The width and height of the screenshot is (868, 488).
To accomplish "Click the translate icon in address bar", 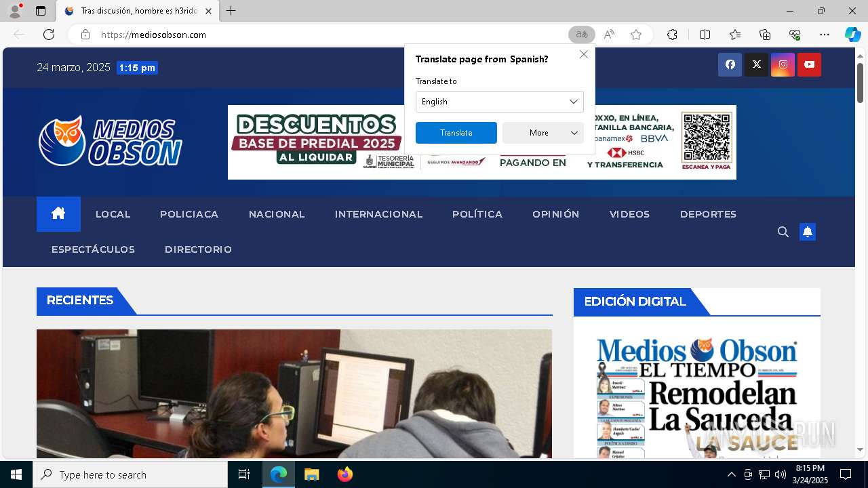I will point(582,35).
